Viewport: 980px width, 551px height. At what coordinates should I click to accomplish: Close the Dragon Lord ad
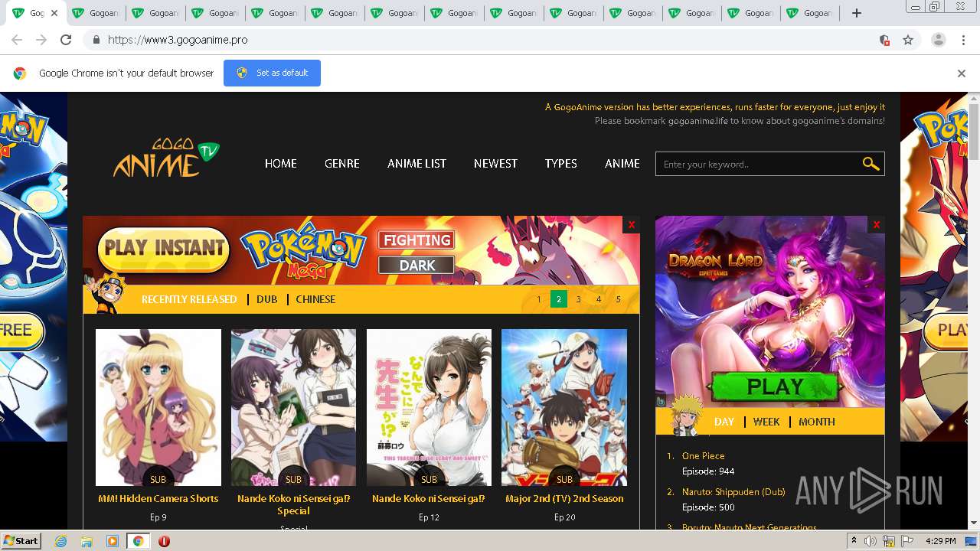[x=877, y=224]
